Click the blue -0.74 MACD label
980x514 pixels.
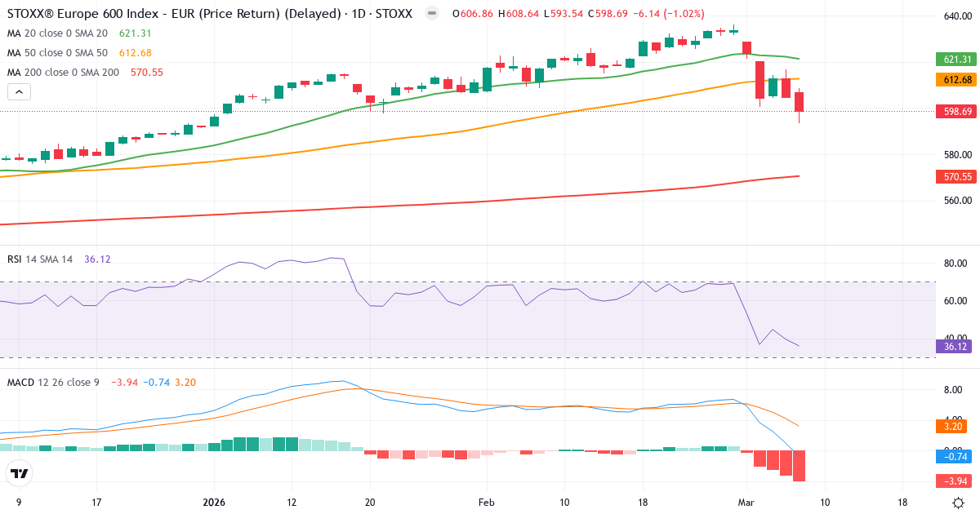click(952, 458)
